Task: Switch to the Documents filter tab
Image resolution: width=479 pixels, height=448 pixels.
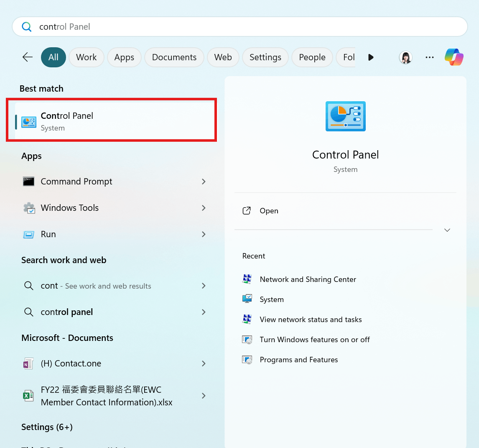Action: tap(174, 57)
